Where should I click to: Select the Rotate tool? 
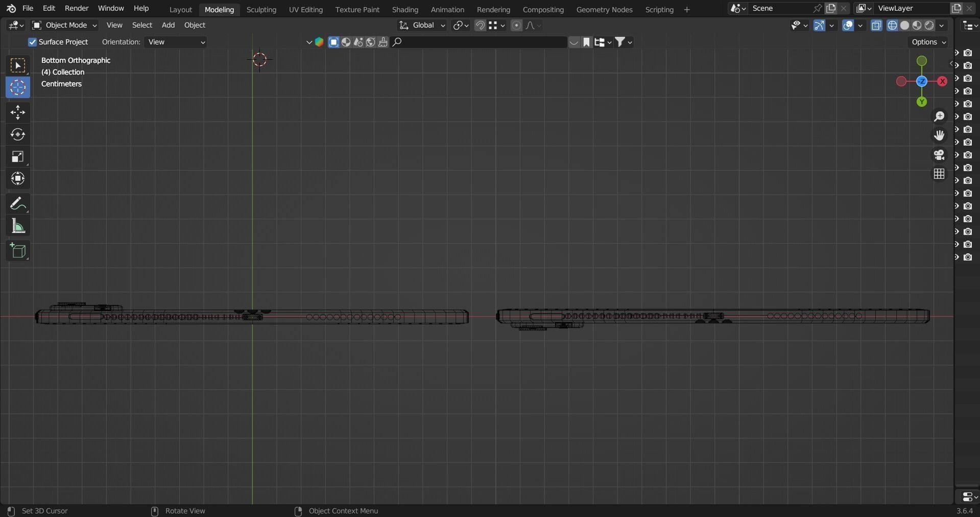(18, 134)
